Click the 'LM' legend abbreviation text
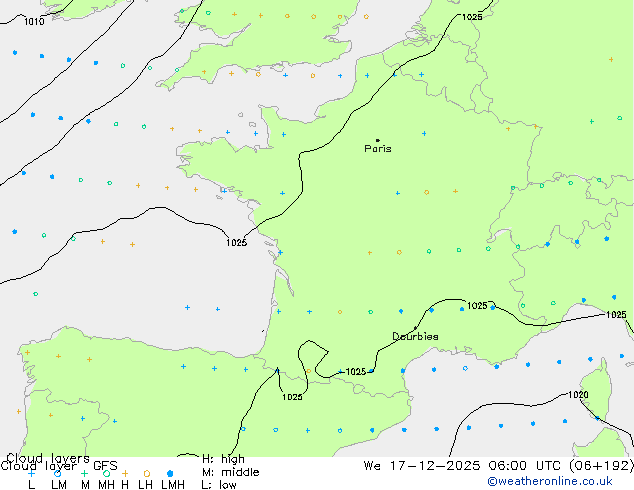The image size is (634, 490). coord(59,485)
